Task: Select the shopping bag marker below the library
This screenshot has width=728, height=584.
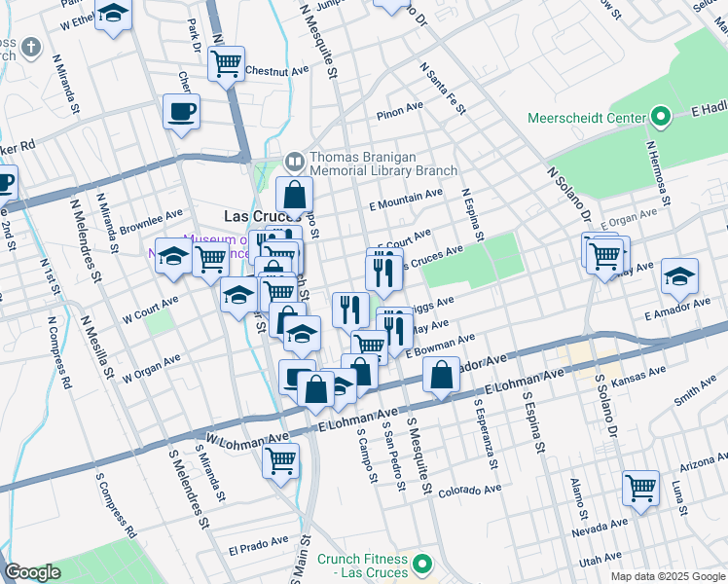Action: [x=294, y=195]
